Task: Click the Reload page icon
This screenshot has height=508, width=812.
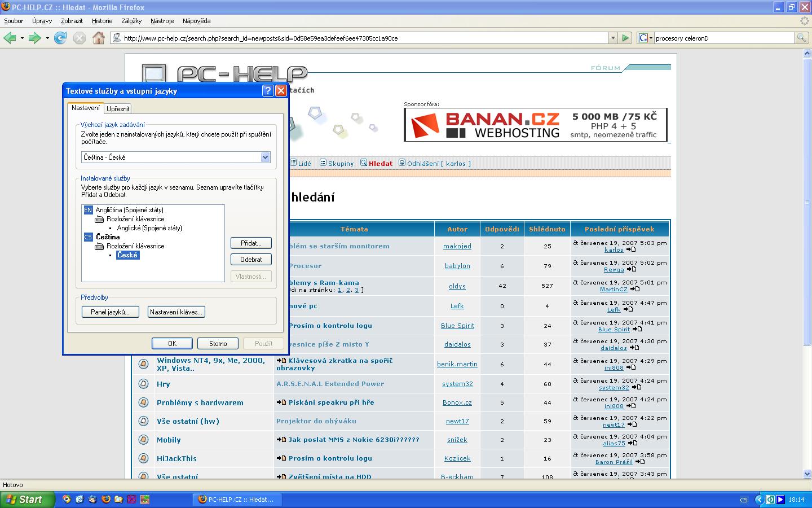Action: [x=60, y=38]
